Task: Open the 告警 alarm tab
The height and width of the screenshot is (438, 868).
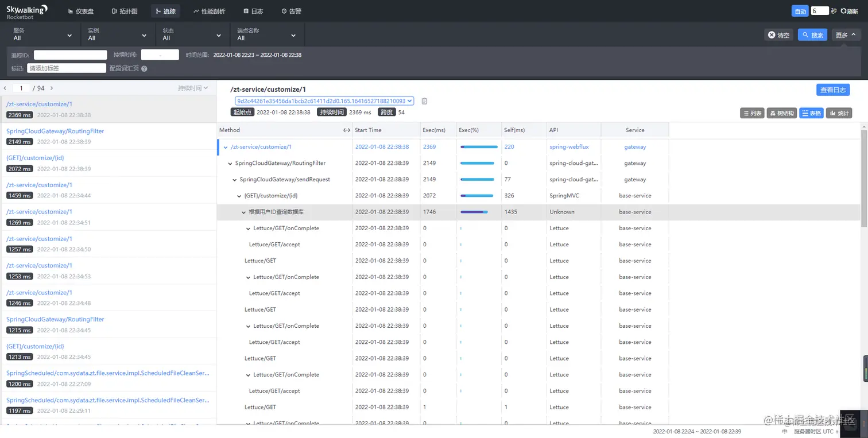Action: point(291,11)
